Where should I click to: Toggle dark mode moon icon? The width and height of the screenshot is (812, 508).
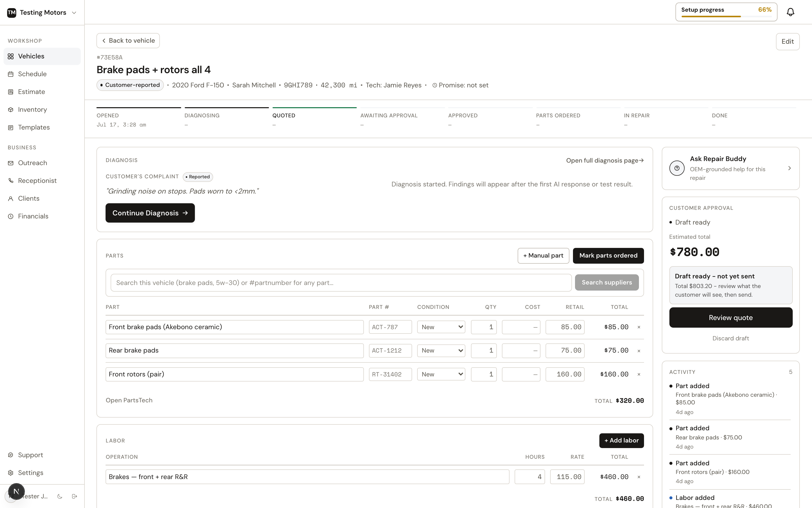(x=60, y=496)
